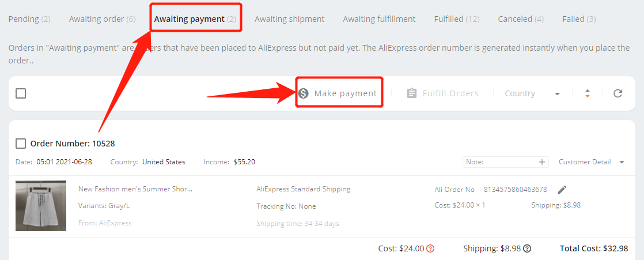Refresh the order list

tap(618, 93)
